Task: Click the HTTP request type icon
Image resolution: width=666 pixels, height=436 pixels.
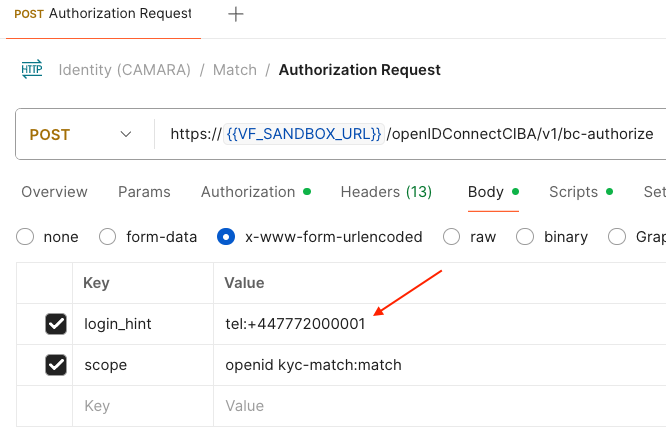Action: 32,70
